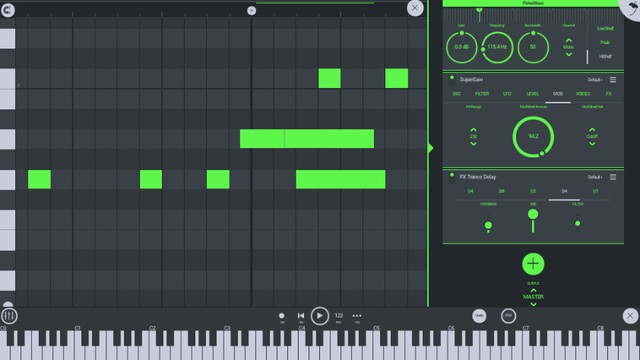Screen dimensions: 640x360
Task: Select Peak filter type
Action: 605,42
